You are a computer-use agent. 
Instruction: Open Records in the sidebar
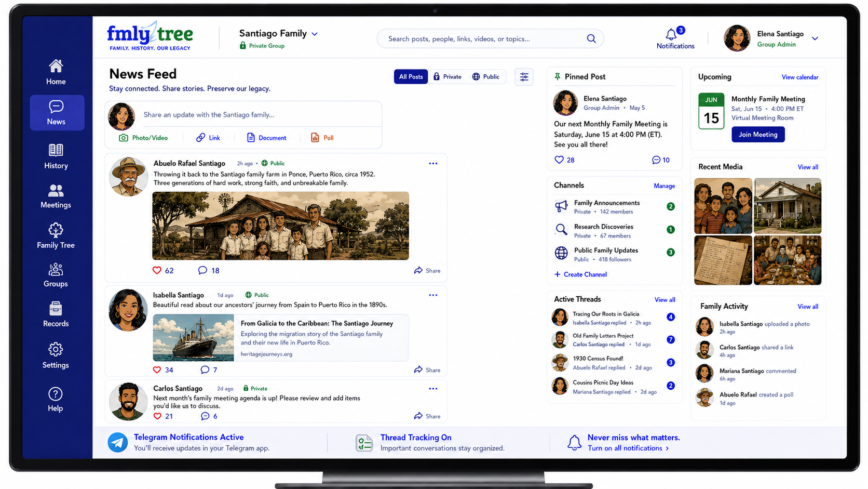(56, 315)
